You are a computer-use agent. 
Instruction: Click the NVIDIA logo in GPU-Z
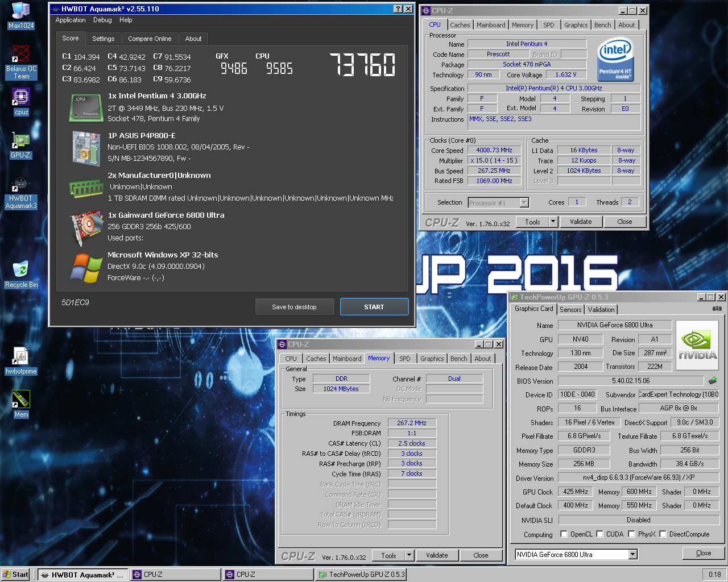point(697,346)
